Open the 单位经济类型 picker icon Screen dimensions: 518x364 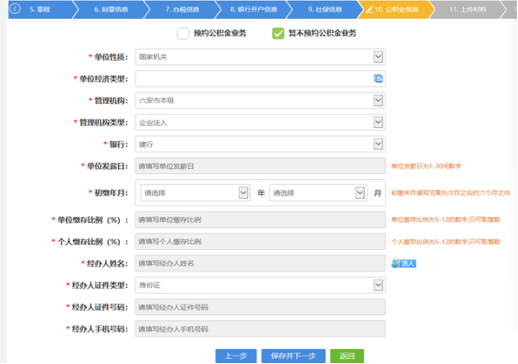[x=378, y=79]
